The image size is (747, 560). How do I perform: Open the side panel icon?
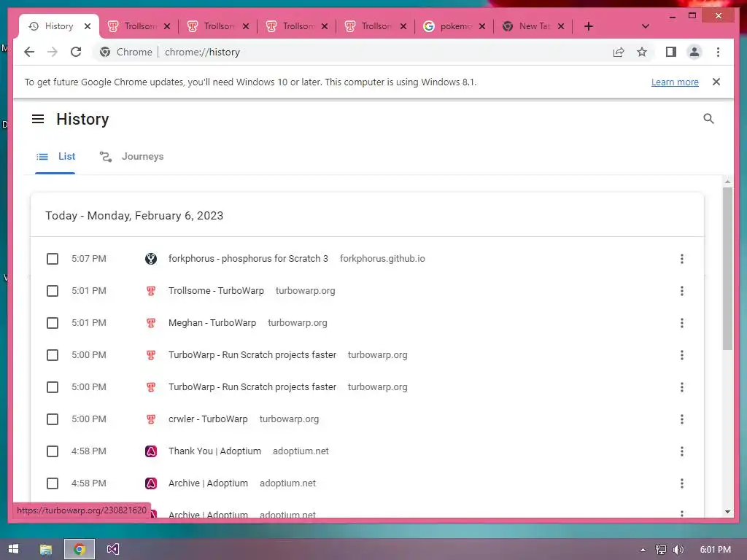click(671, 52)
